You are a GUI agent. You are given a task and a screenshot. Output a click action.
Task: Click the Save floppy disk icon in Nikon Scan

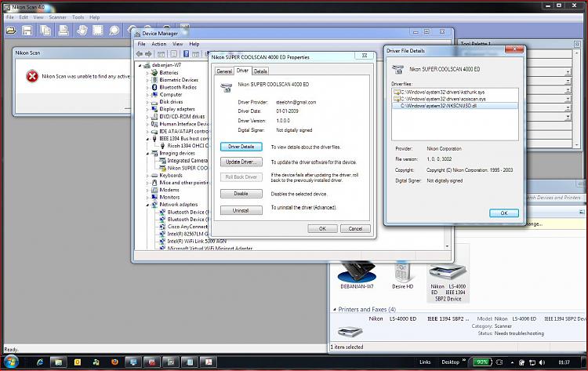[x=27, y=31]
